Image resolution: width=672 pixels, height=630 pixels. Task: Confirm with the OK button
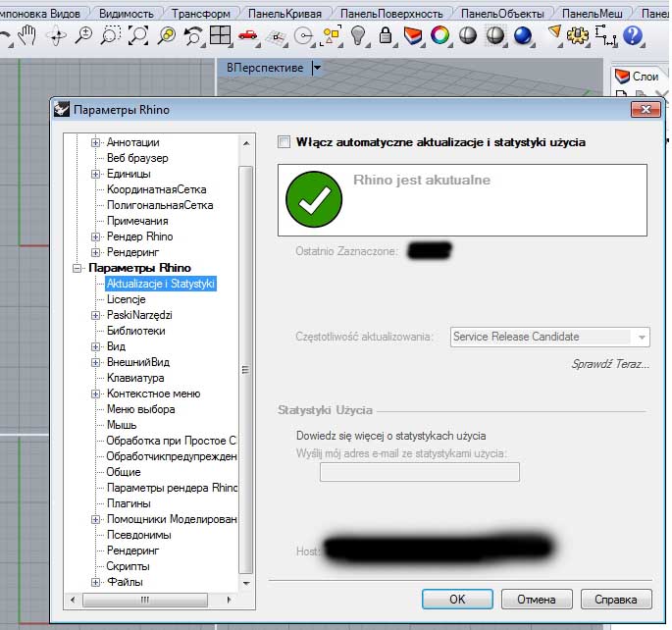tap(457, 600)
